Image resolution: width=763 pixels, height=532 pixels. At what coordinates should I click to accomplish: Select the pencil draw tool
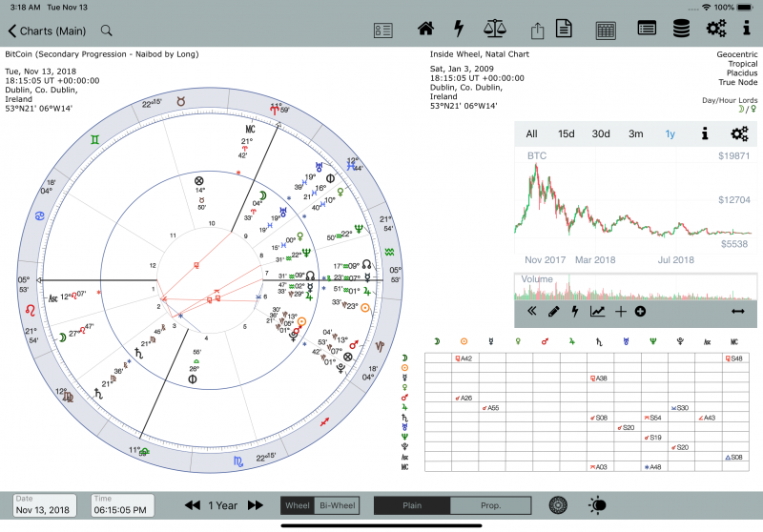click(554, 312)
